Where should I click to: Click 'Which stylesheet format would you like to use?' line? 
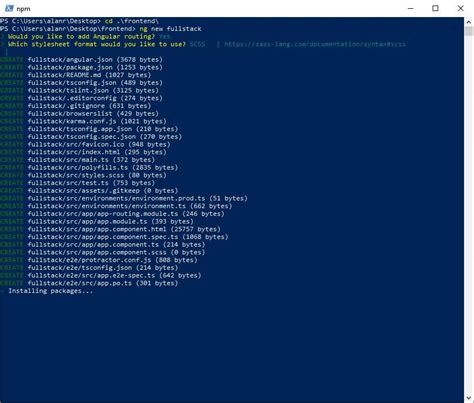(x=203, y=44)
